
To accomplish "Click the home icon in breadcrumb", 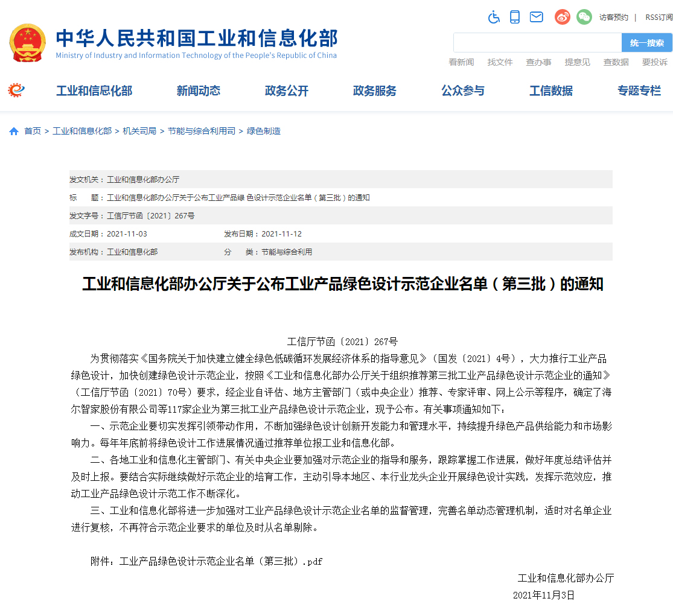I will pos(14,132).
